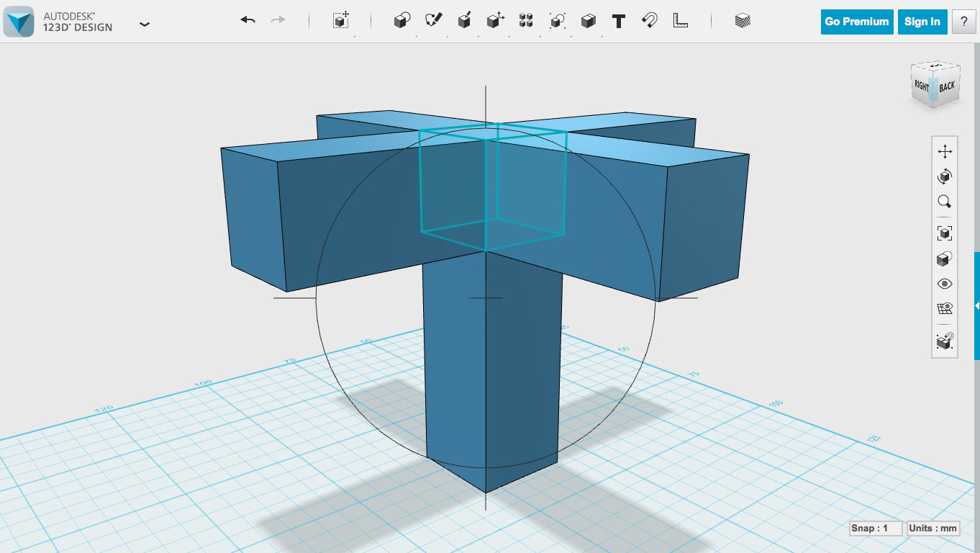Activate the Zoom magnifier tool
980x553 pixels.
[x=945, y=202]
